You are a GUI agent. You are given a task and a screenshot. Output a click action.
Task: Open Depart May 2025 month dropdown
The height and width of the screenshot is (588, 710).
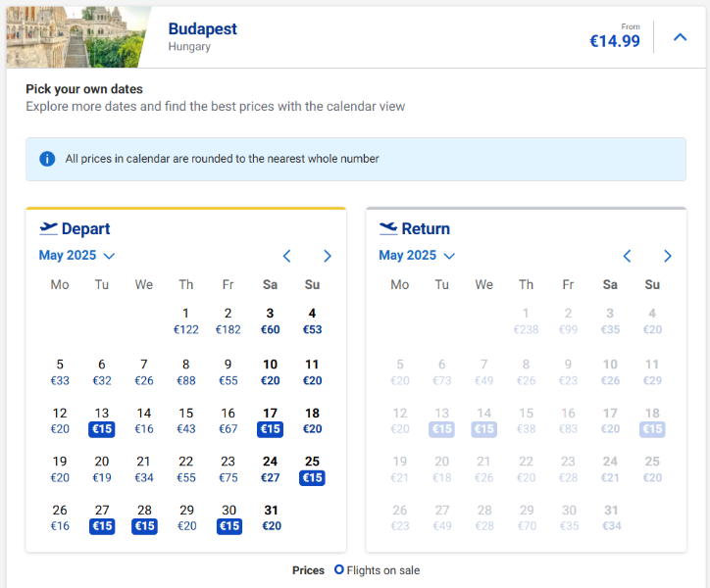point(76,256)
